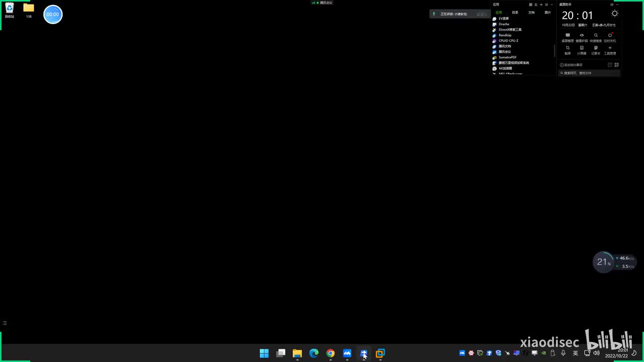
Task: Open Task View on the taskbar
Action: pos(281,353)
